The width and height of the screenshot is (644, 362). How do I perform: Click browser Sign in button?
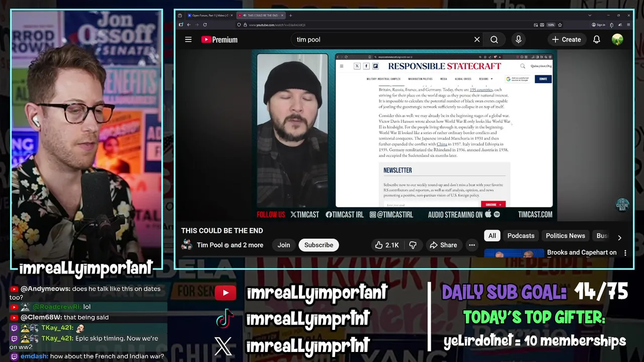pos(598,25)
